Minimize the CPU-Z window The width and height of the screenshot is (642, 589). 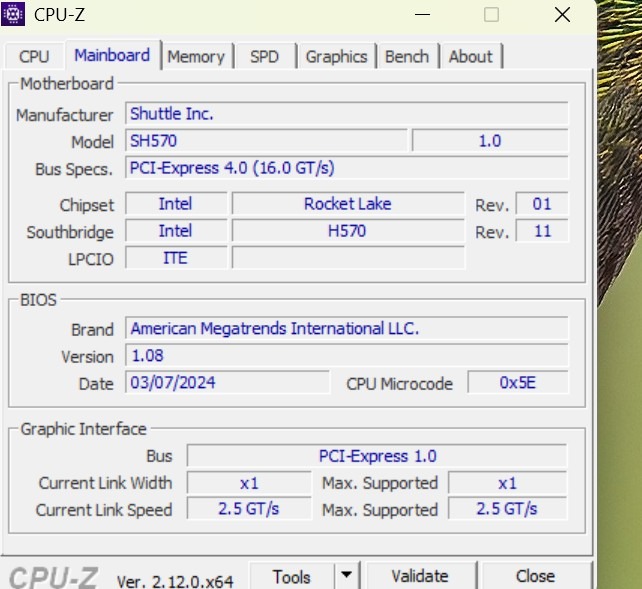click(423, 15)
